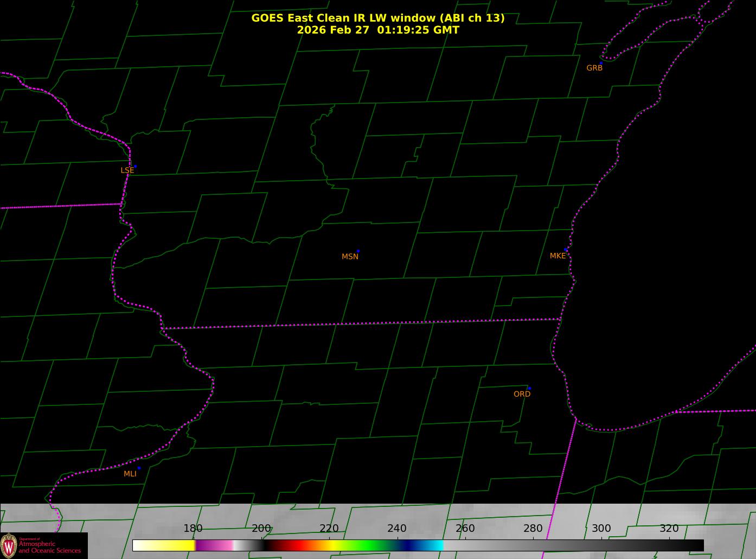Click the blue station dot at MLI
This screenshot has width=756, height=559.
click(x=139, y=468)
